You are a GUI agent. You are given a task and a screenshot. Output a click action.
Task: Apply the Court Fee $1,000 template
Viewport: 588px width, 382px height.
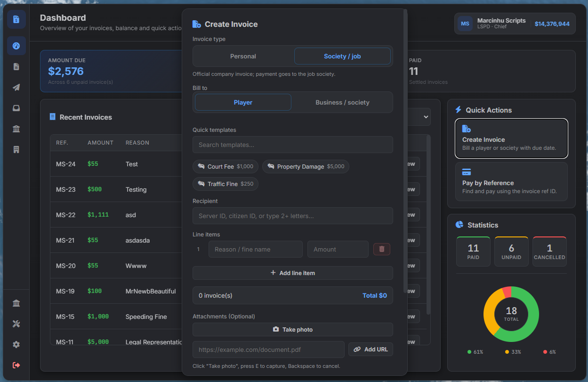226,166
